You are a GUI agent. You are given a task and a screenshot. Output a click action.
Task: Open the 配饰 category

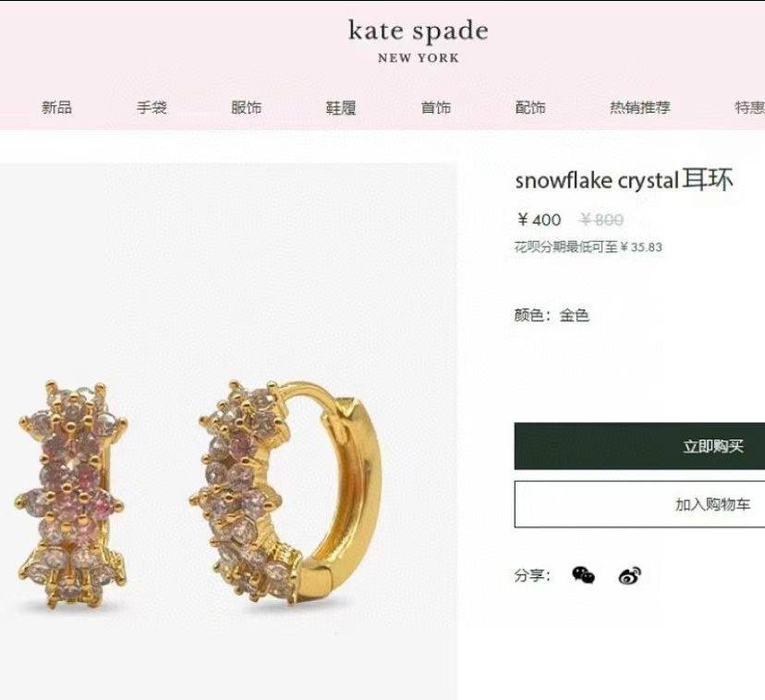coord(530,107)
